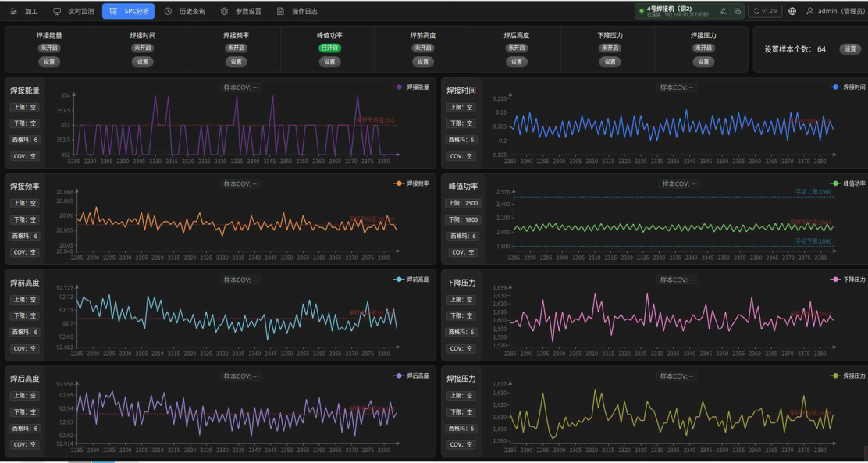The width and height of the screenshot is (868, 463).
Task: Click the 未开启 badge under 下降压力
Action: click(610, 48)
